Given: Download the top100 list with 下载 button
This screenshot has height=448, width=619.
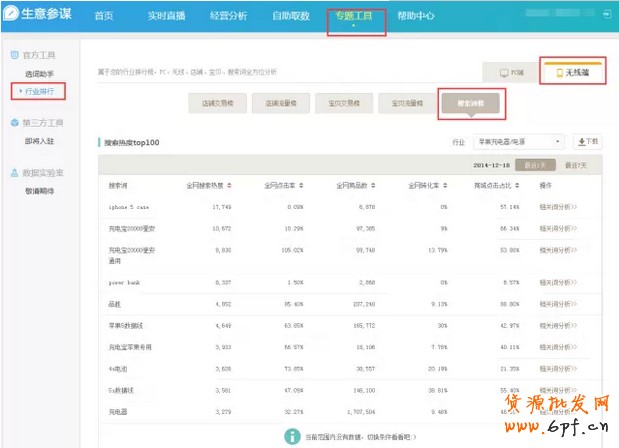Looking at the screenshot, I should [x=589, y=142].
